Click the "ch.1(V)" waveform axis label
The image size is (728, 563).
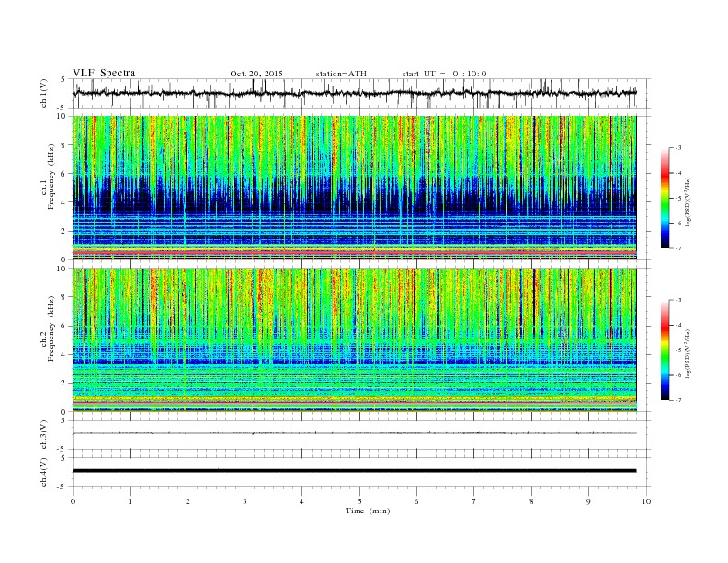point(44,93)
